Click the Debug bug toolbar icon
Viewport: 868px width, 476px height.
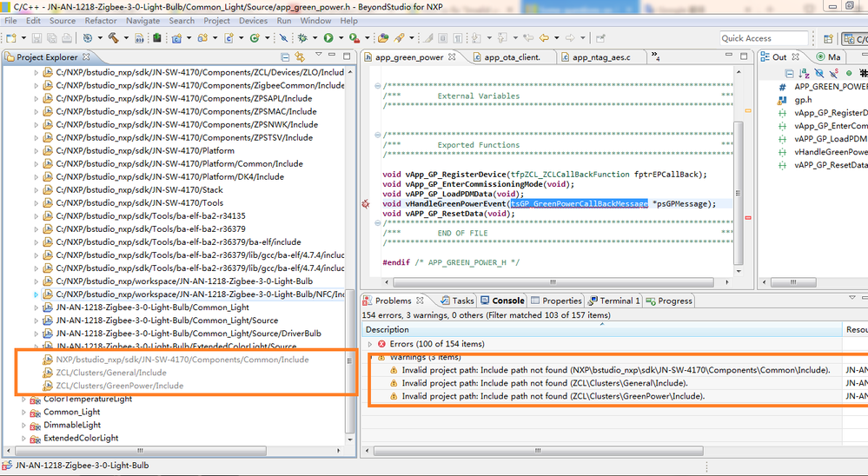[302, 38]
